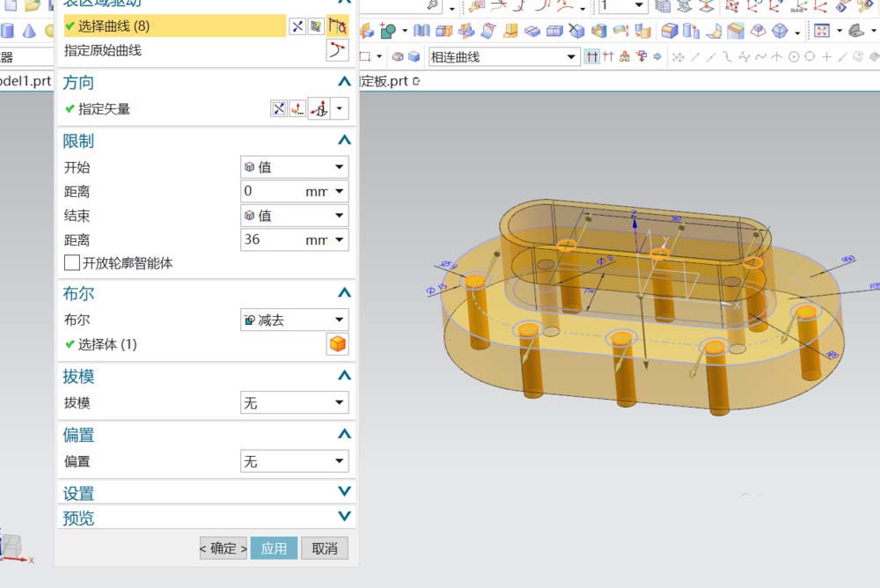Expand the 设置 section

click(344, 492)
